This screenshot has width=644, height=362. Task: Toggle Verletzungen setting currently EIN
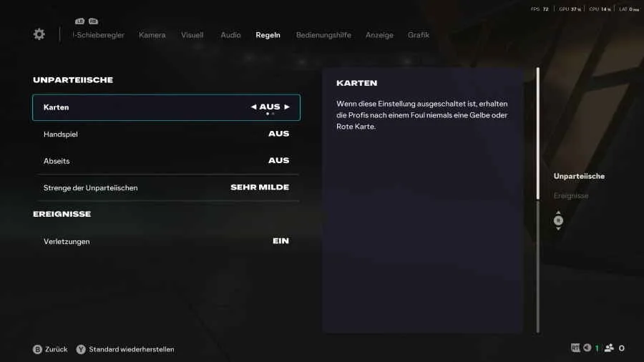tap(166, 241)
